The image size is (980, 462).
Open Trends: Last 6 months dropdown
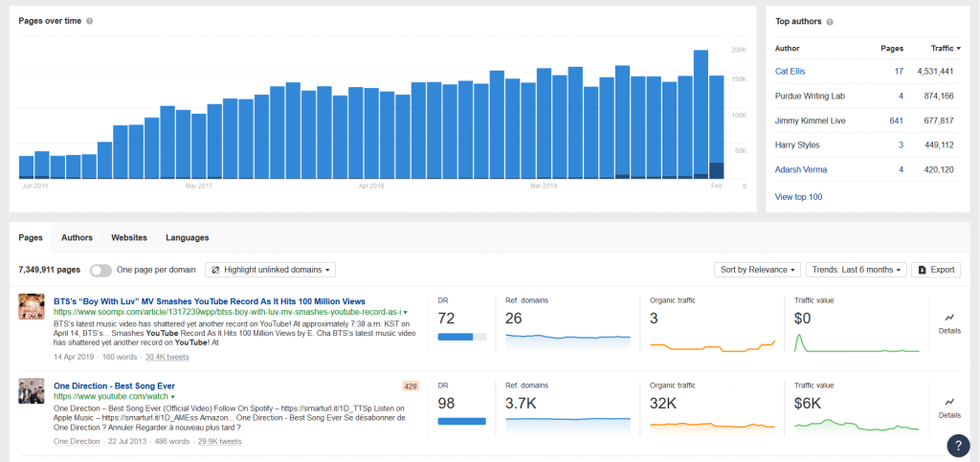856,270
